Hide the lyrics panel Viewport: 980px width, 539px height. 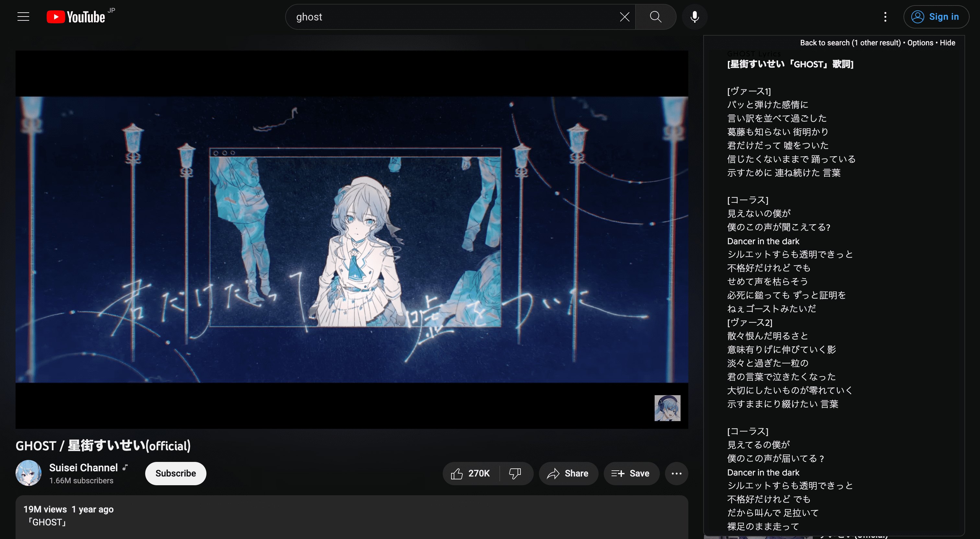(947, 43)
